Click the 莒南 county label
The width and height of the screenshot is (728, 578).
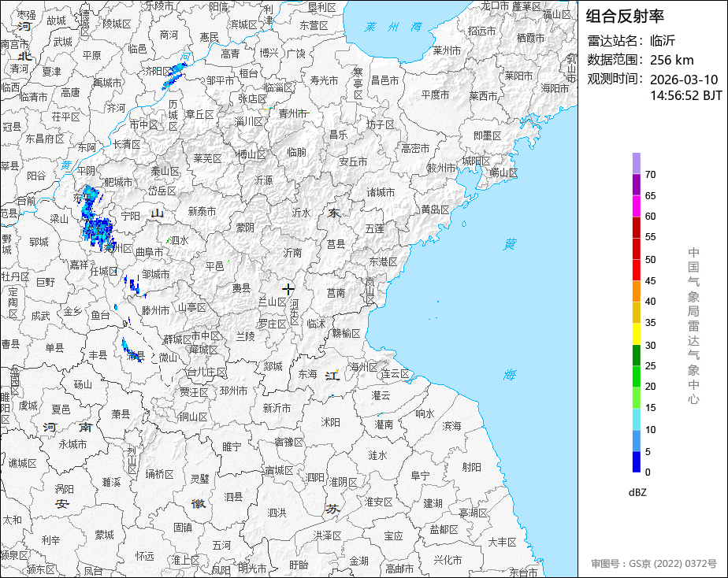coord(336,293)
